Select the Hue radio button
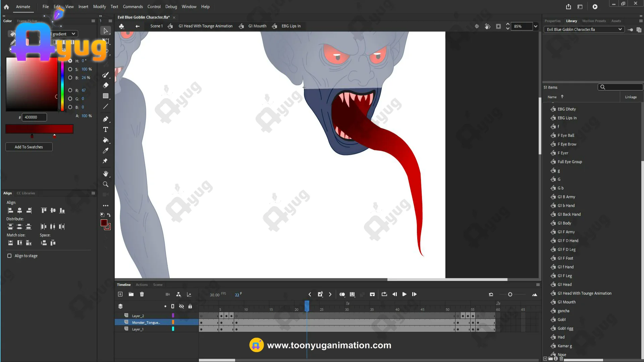This screenshot has width=644, height=362. 70,61
